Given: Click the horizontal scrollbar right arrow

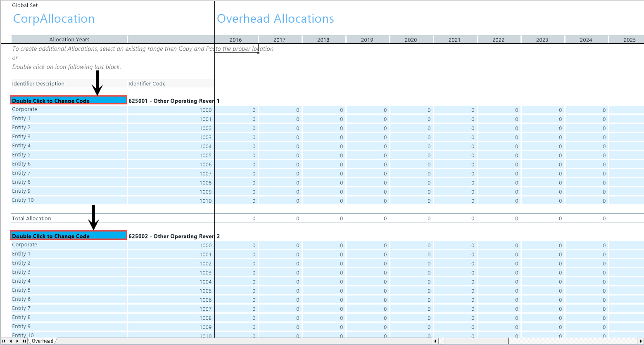Looking at the screenshot, I should (x=641, y=341).
